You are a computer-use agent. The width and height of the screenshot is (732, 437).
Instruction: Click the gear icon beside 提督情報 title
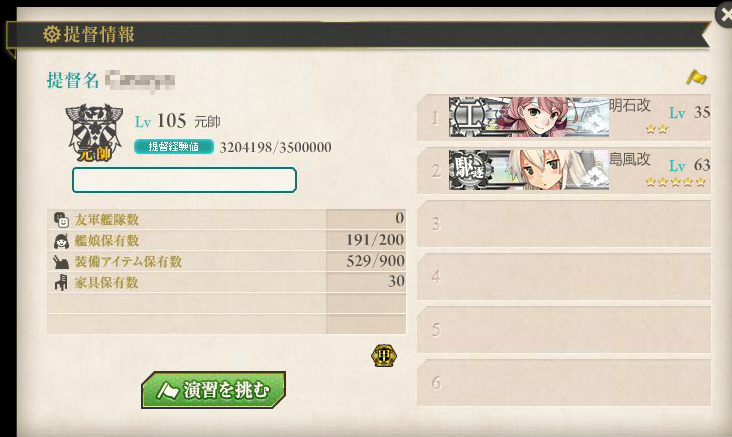click(51, 34)
